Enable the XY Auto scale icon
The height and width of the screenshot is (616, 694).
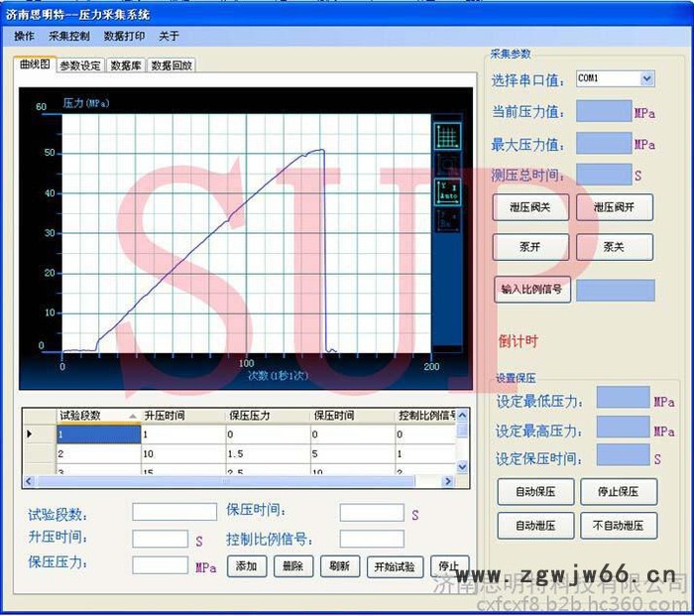click(x=446, y=189)
